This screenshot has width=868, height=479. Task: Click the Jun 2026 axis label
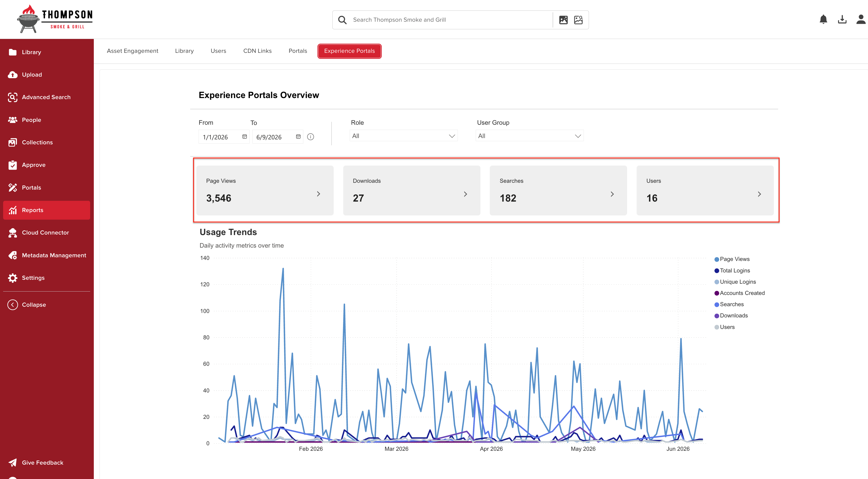point(678,449)
